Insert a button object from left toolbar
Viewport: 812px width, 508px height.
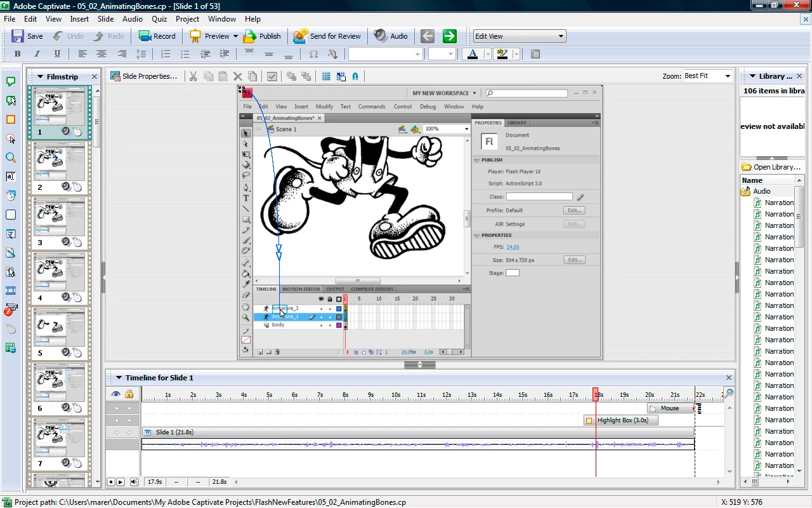coord(11,215)
